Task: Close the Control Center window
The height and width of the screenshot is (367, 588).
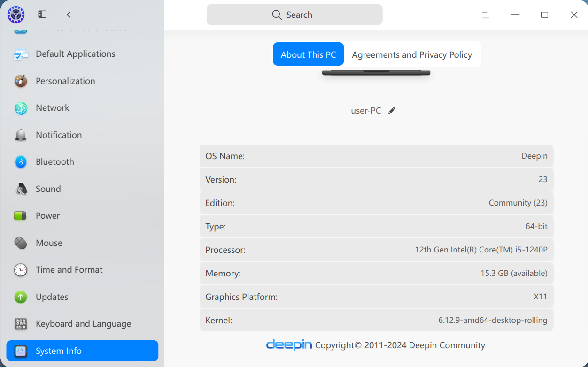Action: pyautogui.click(x=574, y=15)
